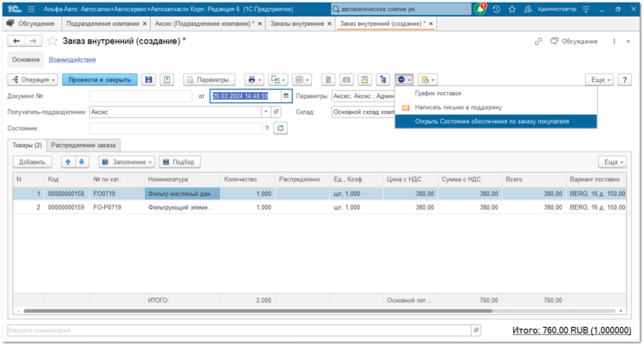
Task: Open service settings icon after Администратор
Action: [x=586, y=9]
